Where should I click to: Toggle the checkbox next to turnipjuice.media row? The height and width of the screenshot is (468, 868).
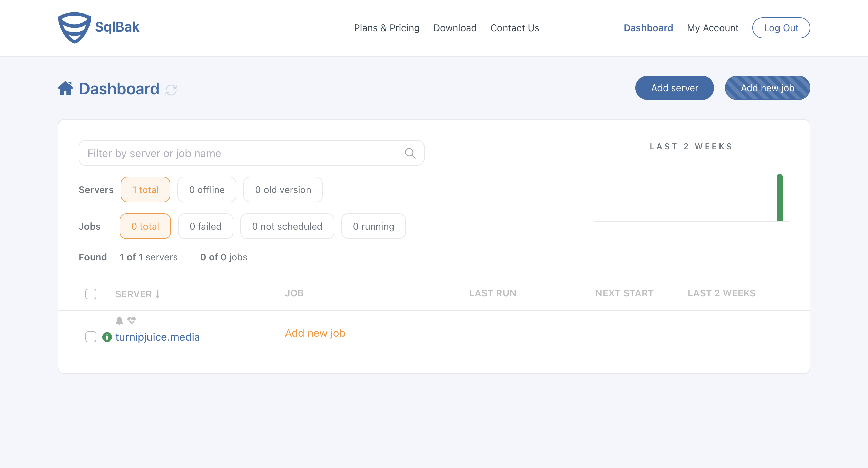[x=91, y=337]
